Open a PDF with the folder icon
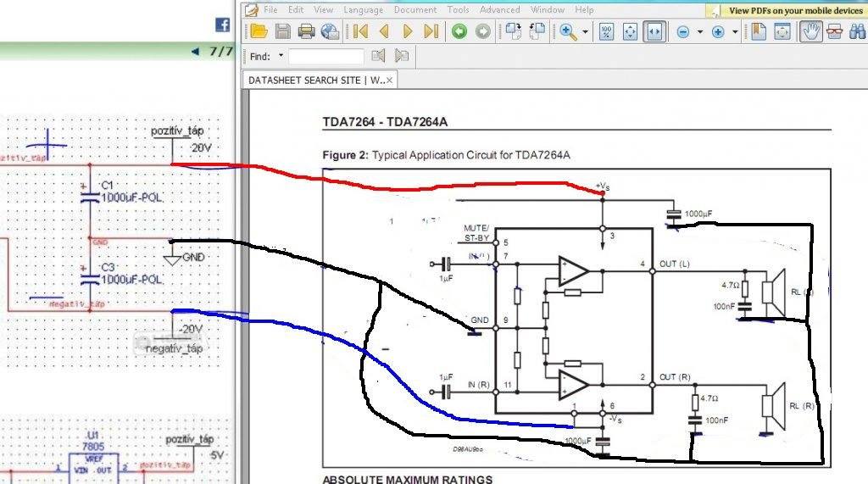868x484 pixels. pos(259,31)
